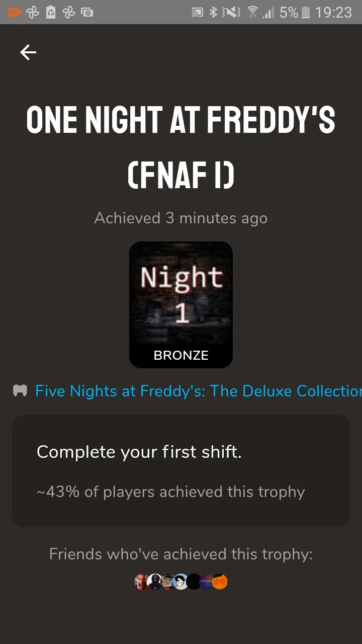362x644 pixels.
Task: Open the black-haired cartoon friend avatar
Action: point(181,582)
